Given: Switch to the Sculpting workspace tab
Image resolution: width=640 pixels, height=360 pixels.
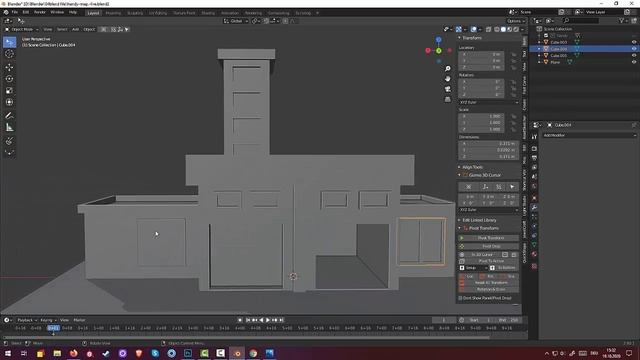Looking at the screenshot, I should pos(135,13).
